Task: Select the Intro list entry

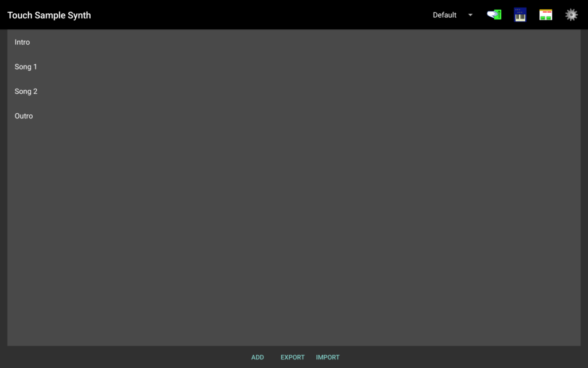Action: [22, 42]
